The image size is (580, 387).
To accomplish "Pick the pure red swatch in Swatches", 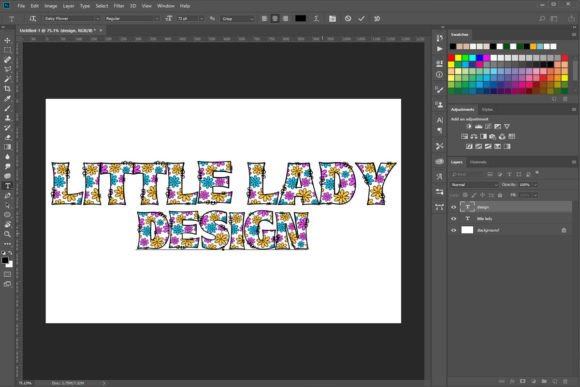I will (451, 58).
